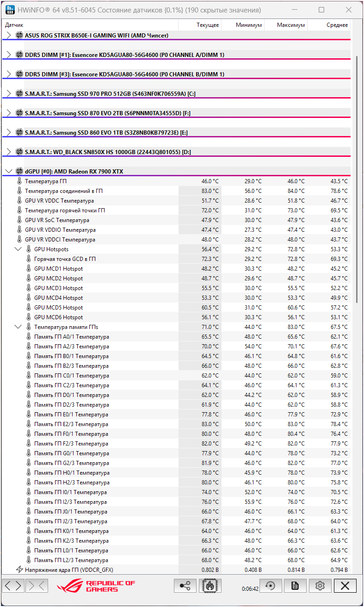This screenshot has width=364, height=607.
Task: Click chip icon of dGPU AMD Radeon RX 7900 XTX
Action: [19, 171]
